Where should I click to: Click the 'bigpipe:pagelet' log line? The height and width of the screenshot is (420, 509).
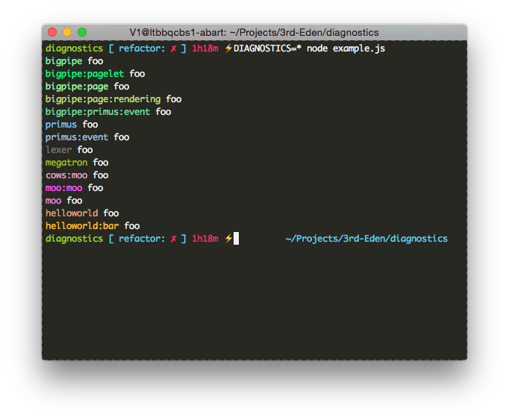point(84,74)
